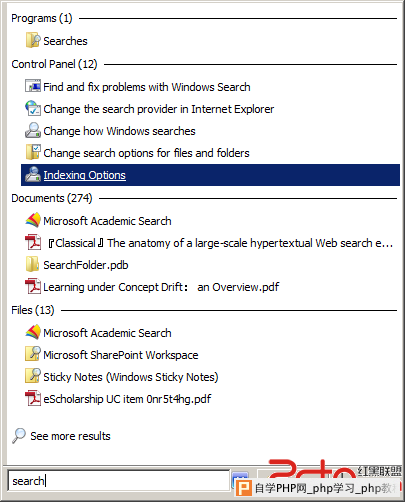
Task: Expand the Programs (1) group header
Action: 42,18
